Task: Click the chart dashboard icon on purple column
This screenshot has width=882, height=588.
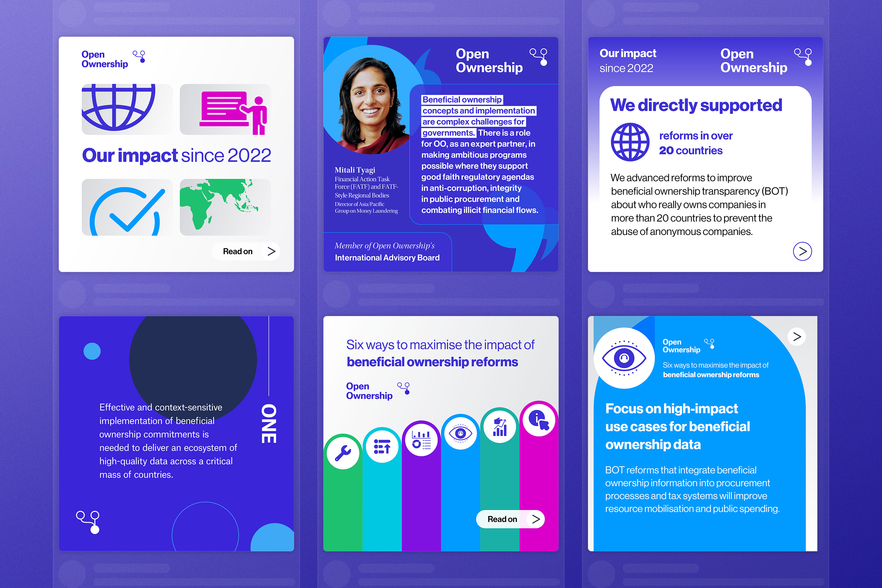Action: coord(421,440)
